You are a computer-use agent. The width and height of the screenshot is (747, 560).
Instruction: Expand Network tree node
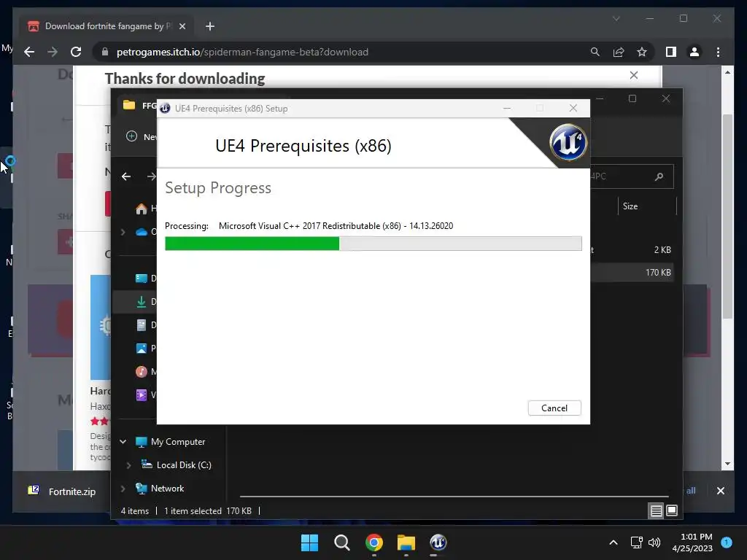(x=123, y=488)
